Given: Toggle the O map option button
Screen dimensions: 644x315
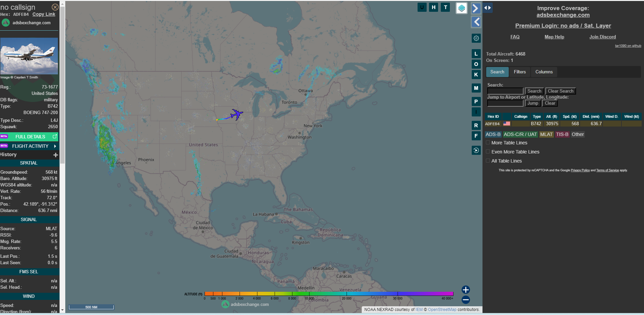Looking at the screenshot, I should [x=476, y=64].
